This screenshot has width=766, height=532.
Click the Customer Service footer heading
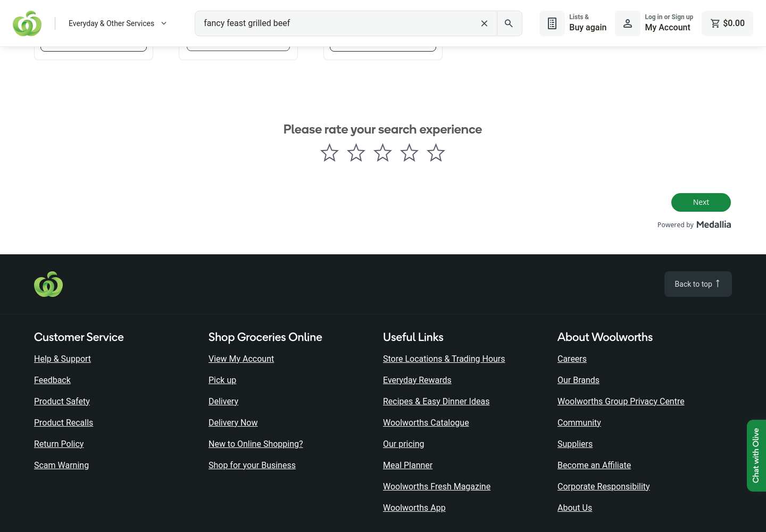79,337
